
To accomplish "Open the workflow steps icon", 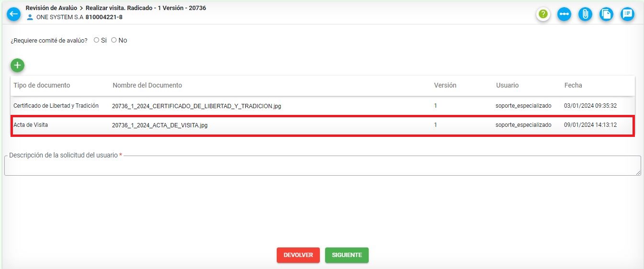I will click(564, 14).
